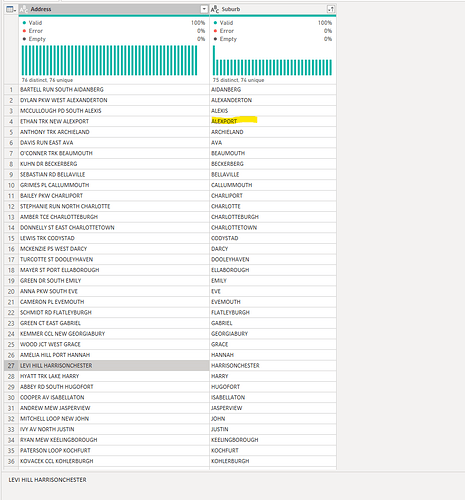The image size is (465, 500).
Task: Open the table options menu icon
Action: pos(11,9)
